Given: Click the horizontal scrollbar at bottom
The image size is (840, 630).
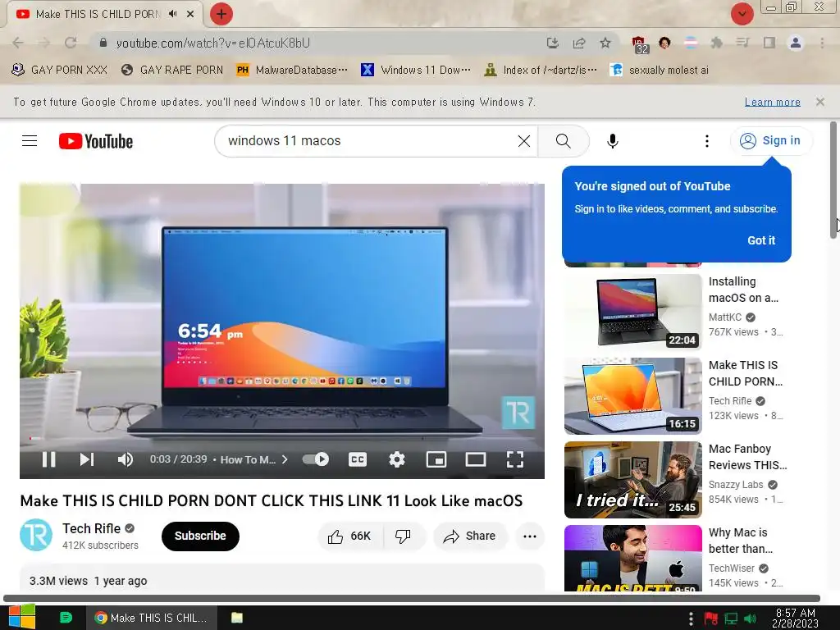Looking at the screenshot, I should 412,598.
